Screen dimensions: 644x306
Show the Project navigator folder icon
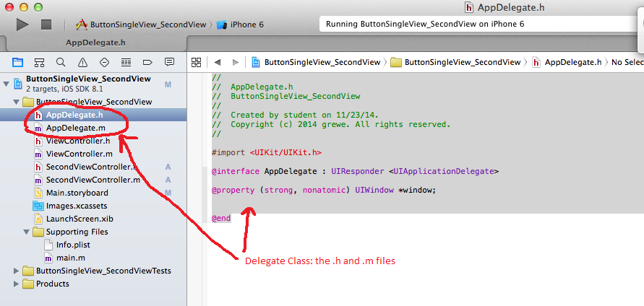[x=17, y=62]
